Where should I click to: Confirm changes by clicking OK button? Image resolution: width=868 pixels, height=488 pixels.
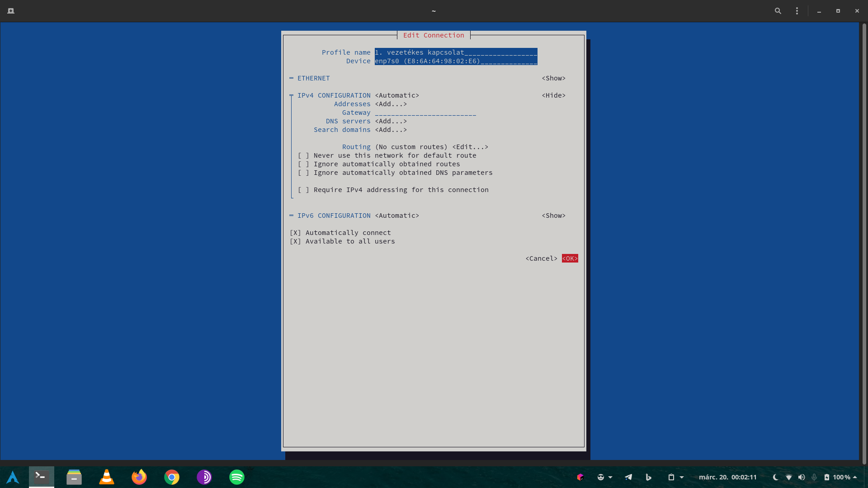570,258
